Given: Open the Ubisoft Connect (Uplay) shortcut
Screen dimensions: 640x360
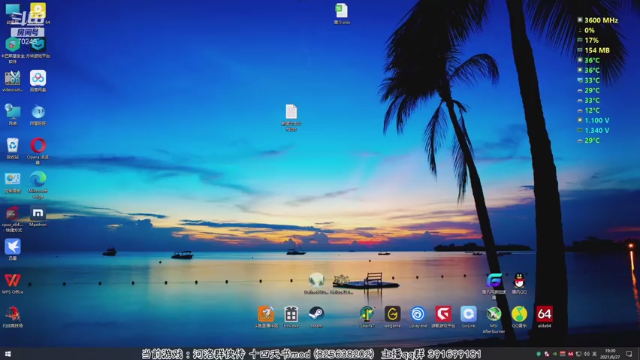Looking at the screenshot, I should (x=418, y=317).
